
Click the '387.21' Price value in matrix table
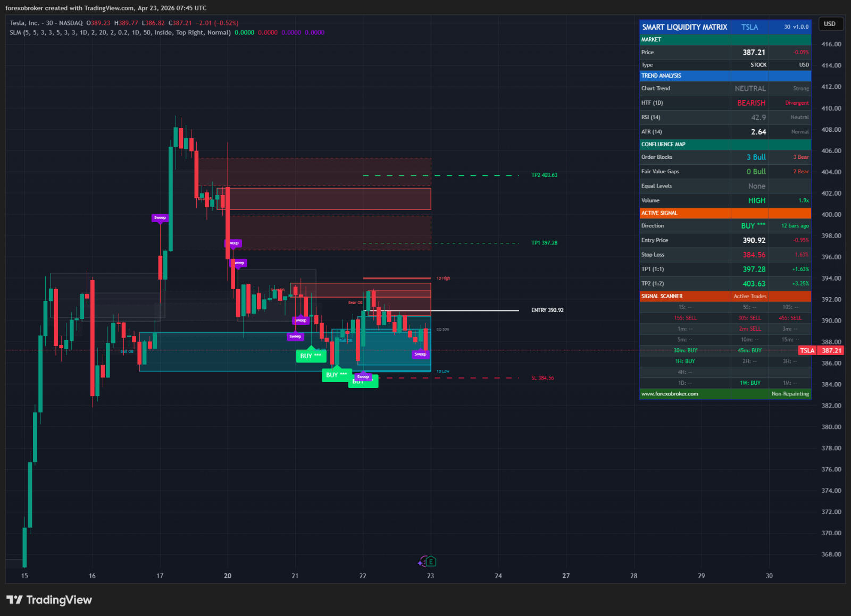tap(754, 52)
